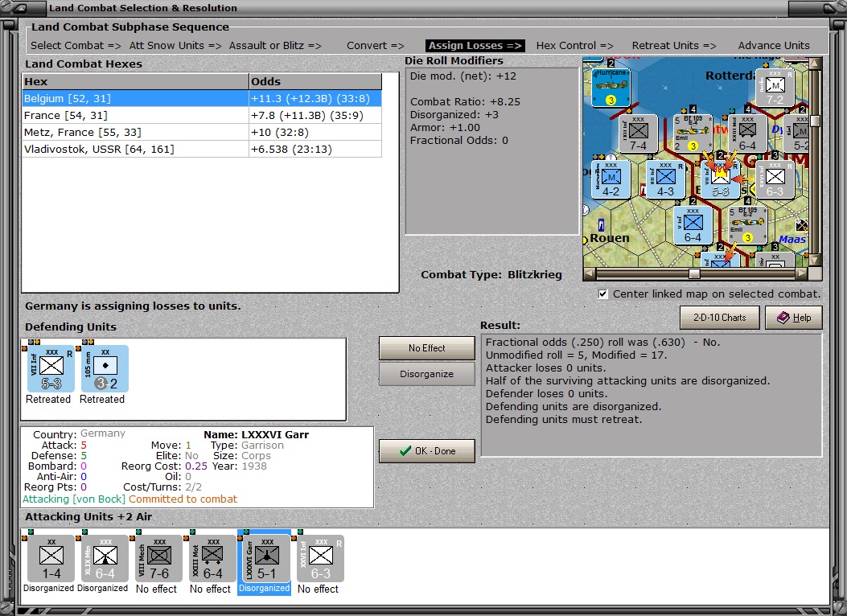Select the XXVI Inf 6-3 attacker
This screenshot has width=847, height=616.
[x=320, y=558]
